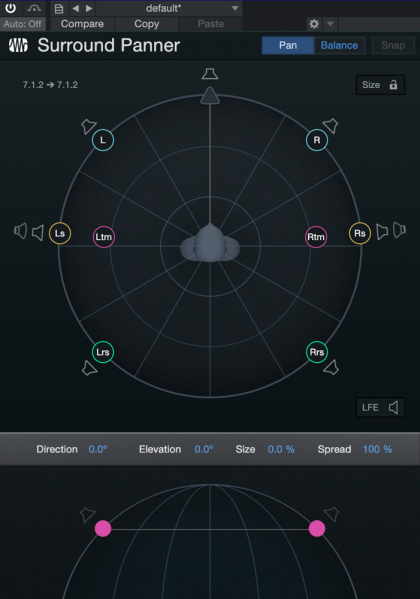This screenshot has height=599, width=420.
Task: Click the listener head in panner center
Action: click(210, 244)
